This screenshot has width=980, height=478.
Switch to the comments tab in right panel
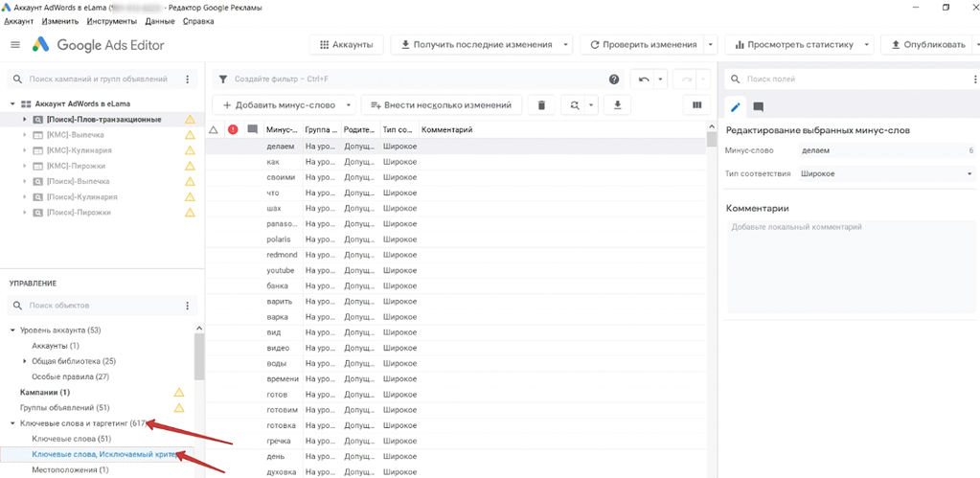click(758, 107)
